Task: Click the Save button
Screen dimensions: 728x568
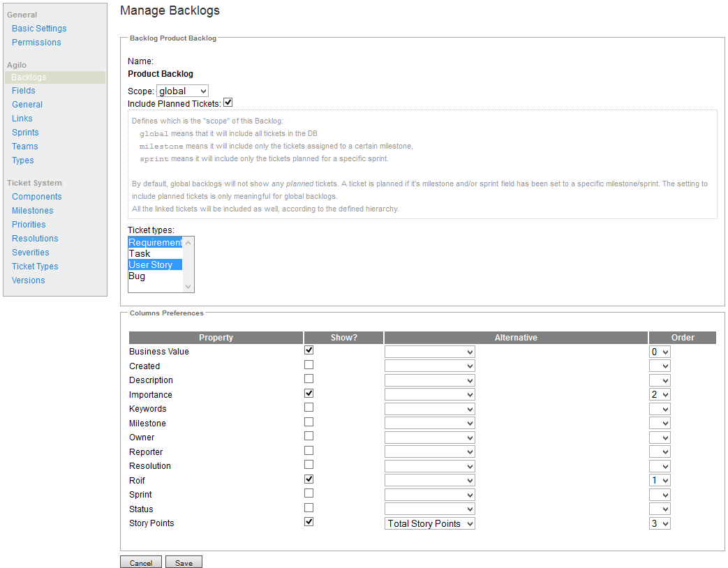Action: 184,562
